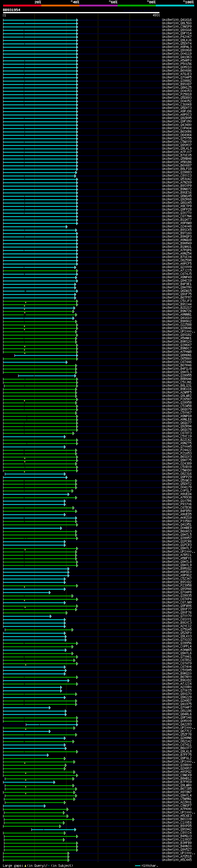This screenshot has height=868, width=197.
Task: Select the last hit UniRef100_A5C445
Action: (177, 860)
